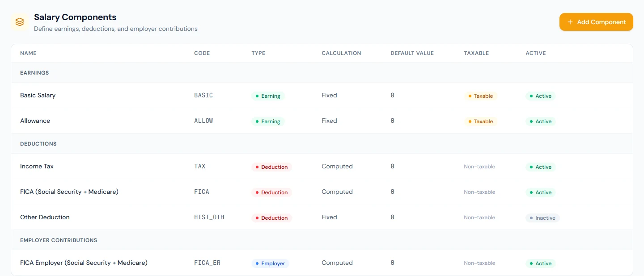
Task: Click the Active status in FICA Employer row
Action: (x=540, y=263)
